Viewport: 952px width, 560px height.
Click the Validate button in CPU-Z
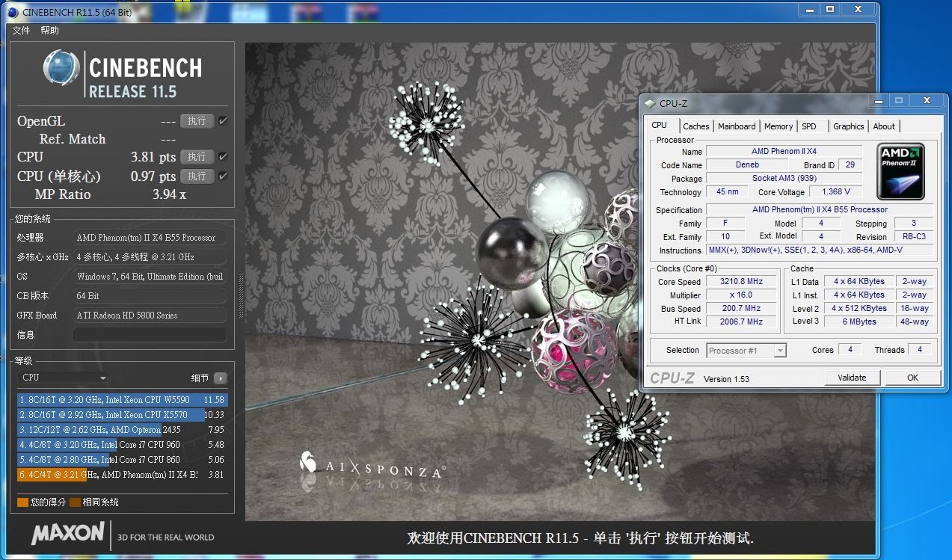(852, 378)
